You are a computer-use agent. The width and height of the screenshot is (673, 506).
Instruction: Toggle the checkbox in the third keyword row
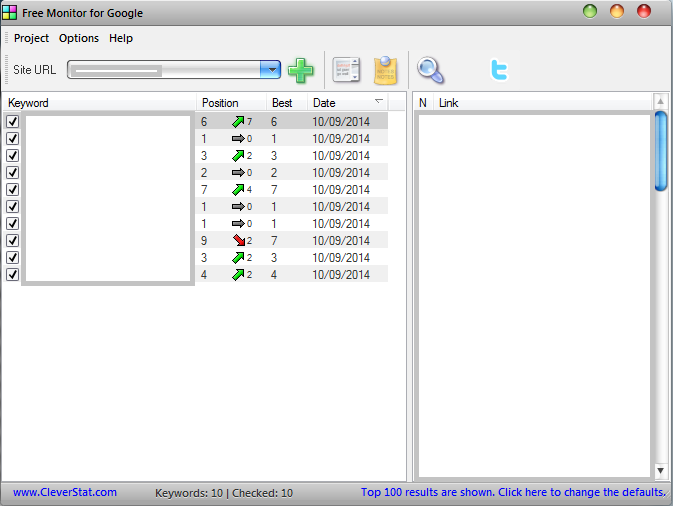click(12, 155)
